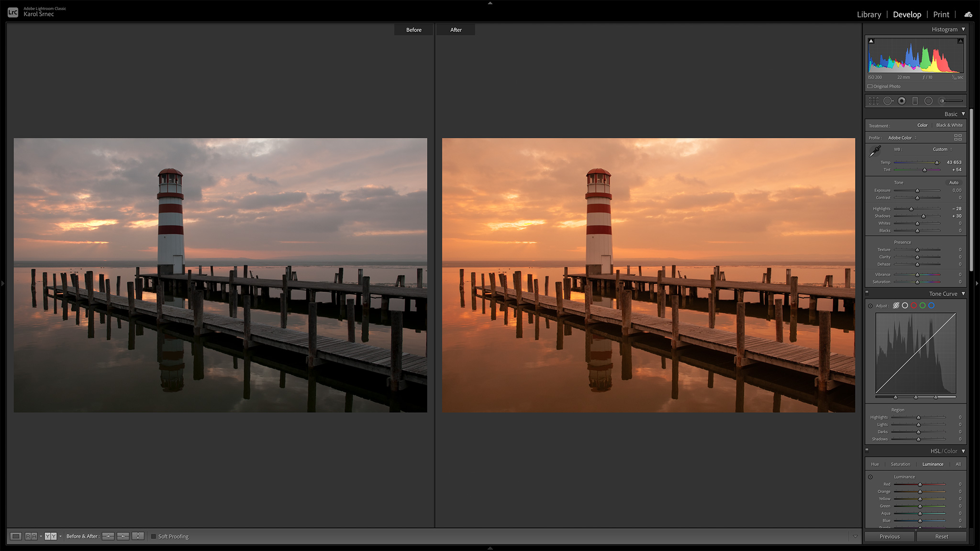The image size is (980, 551).
Task: Click the Lightroom Classic Lrc logo
Action: click(x=13, y=12)
